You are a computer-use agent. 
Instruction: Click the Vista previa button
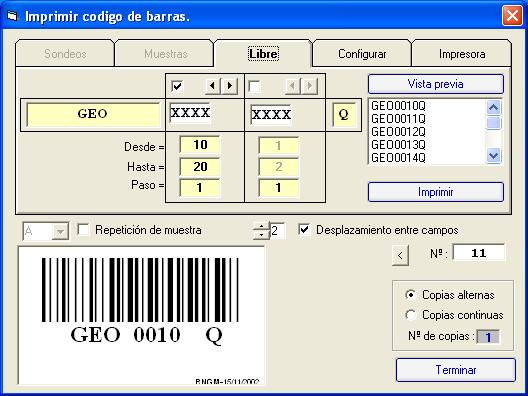pyautogui.click(x=436, y=84)
